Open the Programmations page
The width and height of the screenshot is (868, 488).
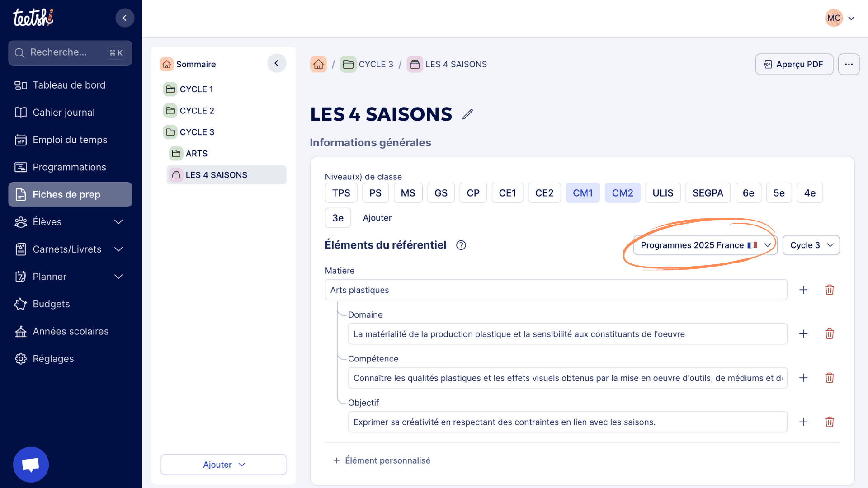tap(69, 167)
